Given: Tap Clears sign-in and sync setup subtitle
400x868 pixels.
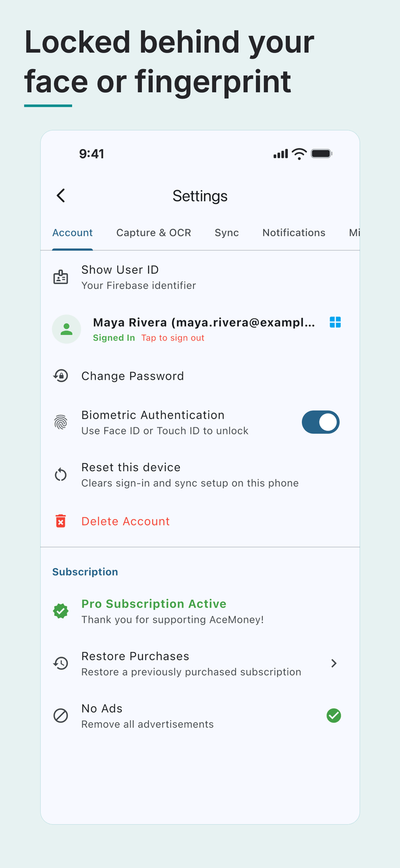Looking at the screenshot, I should [x=190, y=483].
